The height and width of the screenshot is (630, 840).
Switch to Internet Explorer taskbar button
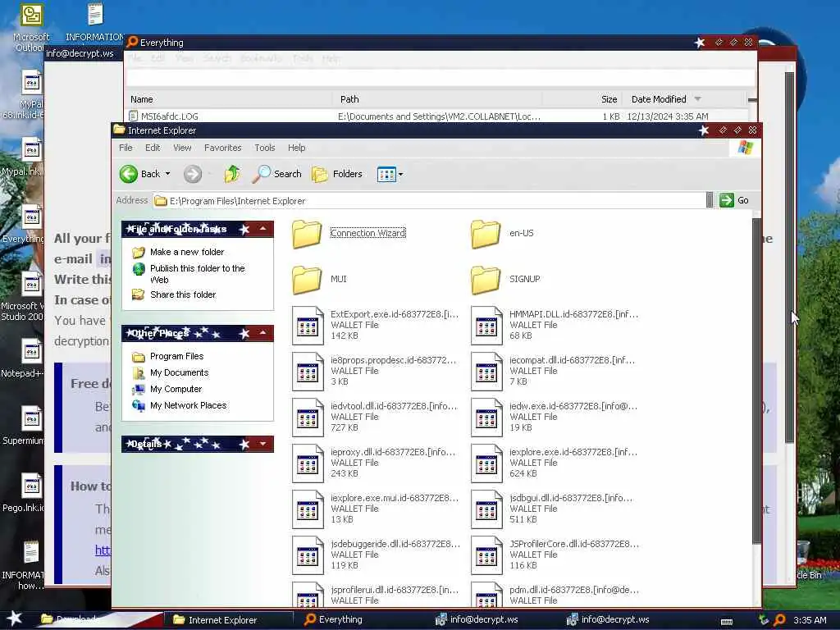pos(228,620)
